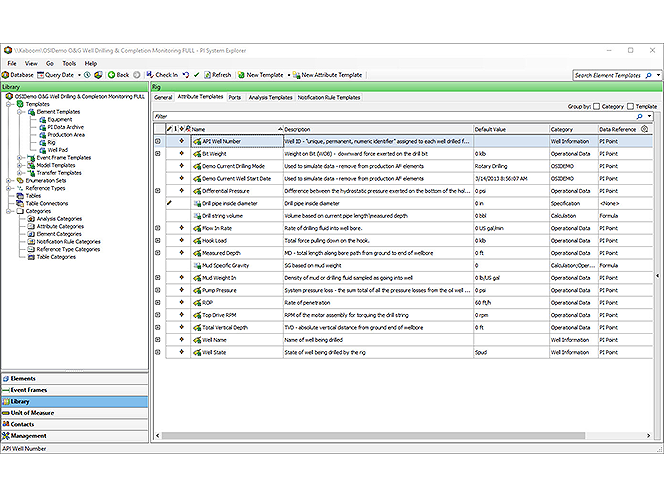Expand Event Frame Templates tree node

point(21,157)
